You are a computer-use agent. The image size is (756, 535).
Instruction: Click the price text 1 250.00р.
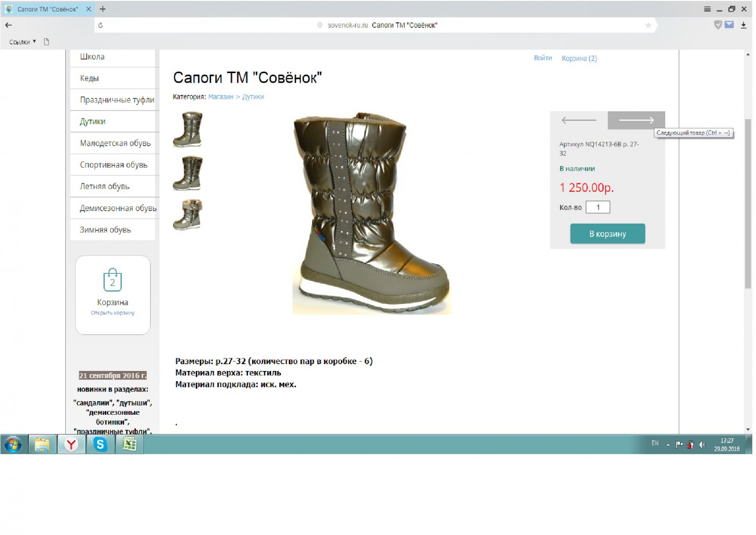[587, 188]
